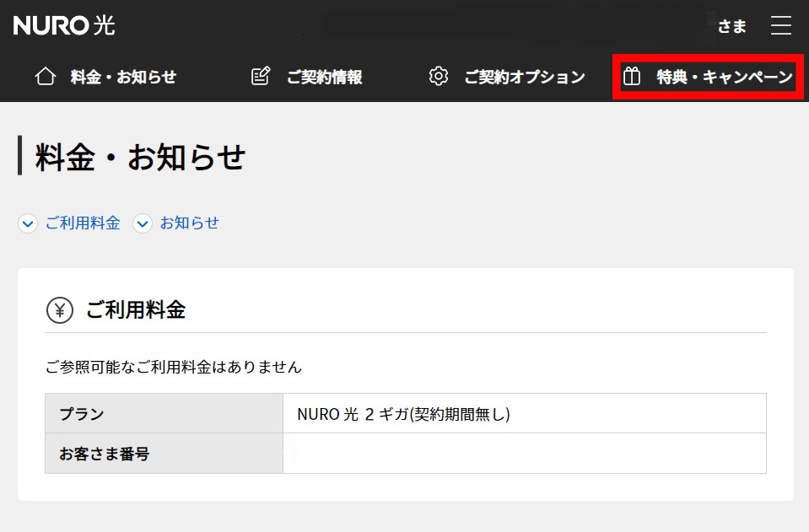The height and width of the screenshot is (532, 809).
Task: Select the プラン table header cell
Action: (164, 414)
